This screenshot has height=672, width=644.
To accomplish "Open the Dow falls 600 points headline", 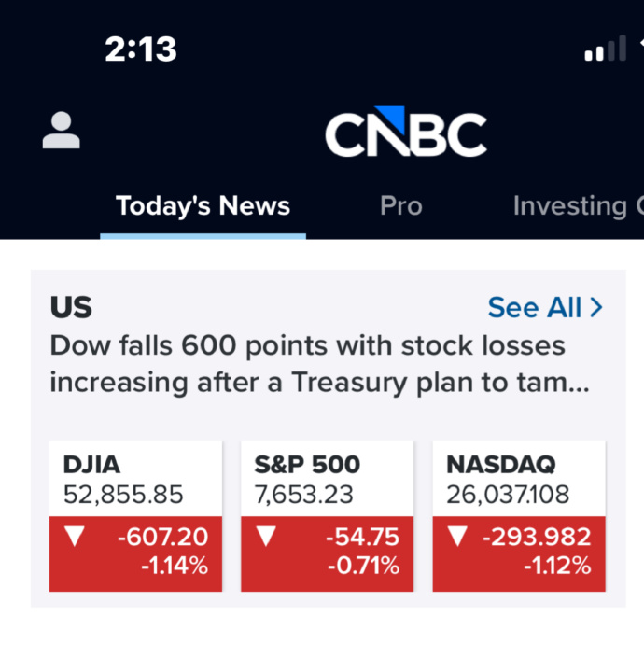I will pyautogui.click(x=319, y=363).
